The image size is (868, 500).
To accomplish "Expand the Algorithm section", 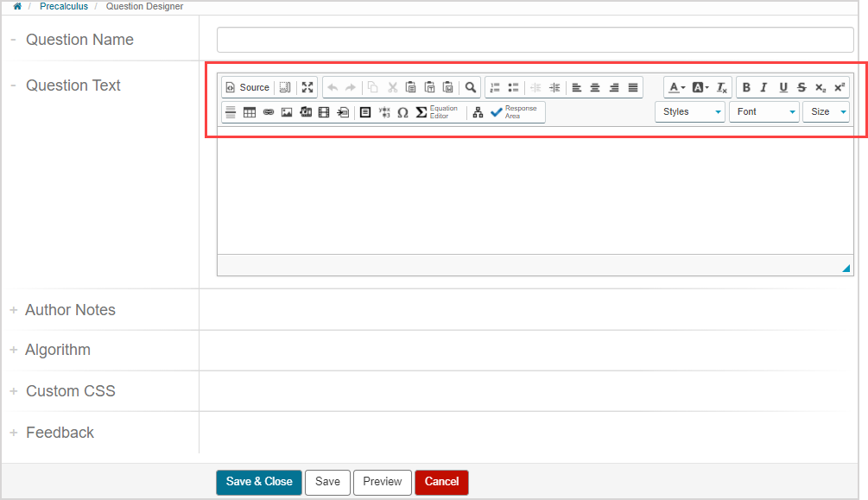I will click(57, 350).
